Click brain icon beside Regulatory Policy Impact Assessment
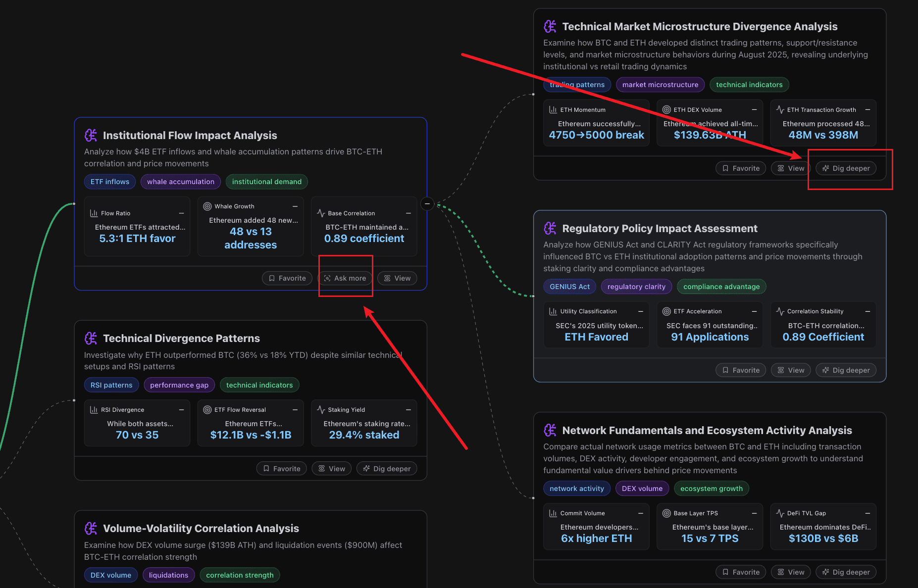The height and width of the screenshot is (588, 918). pos(550,228)
